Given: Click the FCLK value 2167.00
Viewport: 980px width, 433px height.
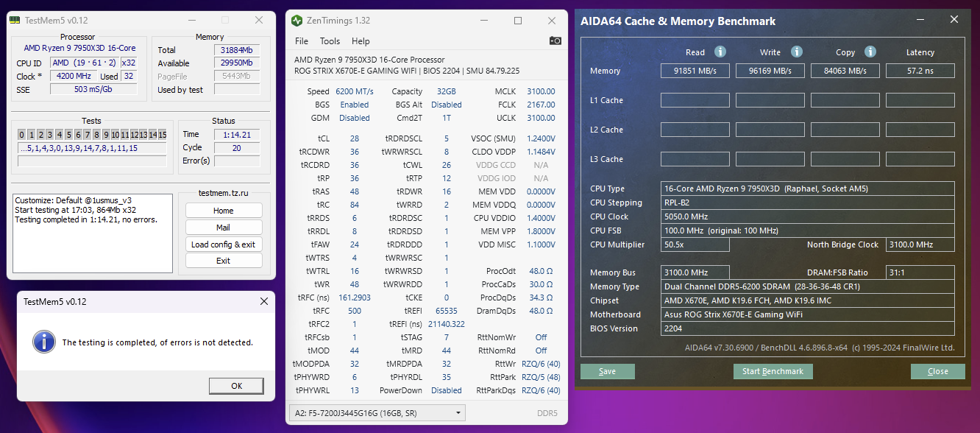Looking at the screenshot, I should (x=541, y=105).
